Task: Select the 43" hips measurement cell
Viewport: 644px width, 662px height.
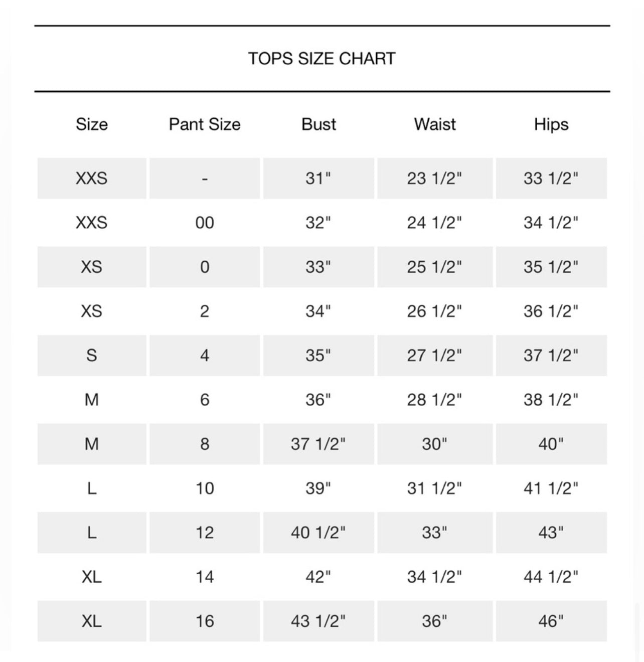Action: 551,533
